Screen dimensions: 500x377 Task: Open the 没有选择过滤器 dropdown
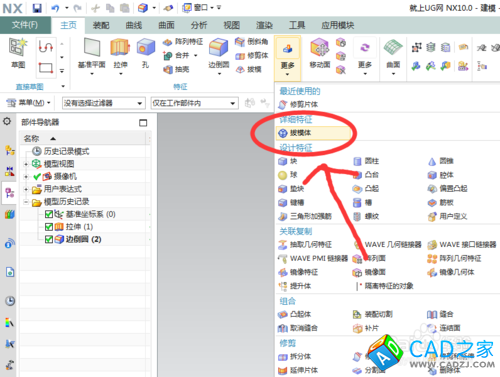tap(104, 103)
